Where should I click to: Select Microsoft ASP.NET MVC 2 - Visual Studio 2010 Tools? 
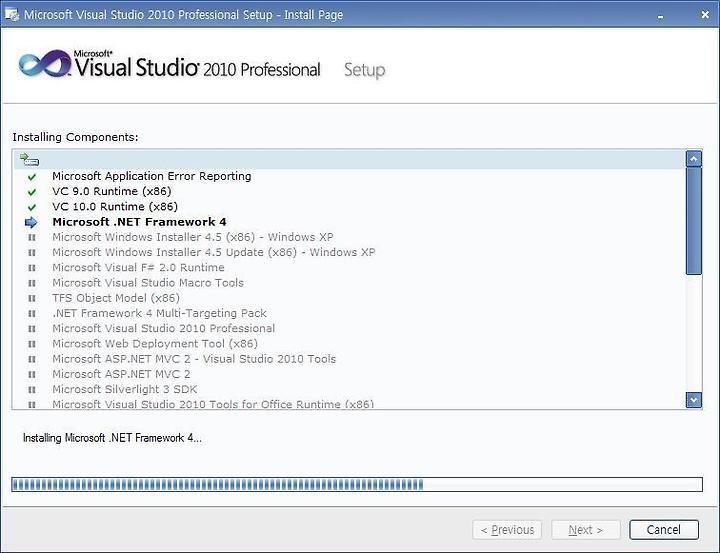click(194, 359)
